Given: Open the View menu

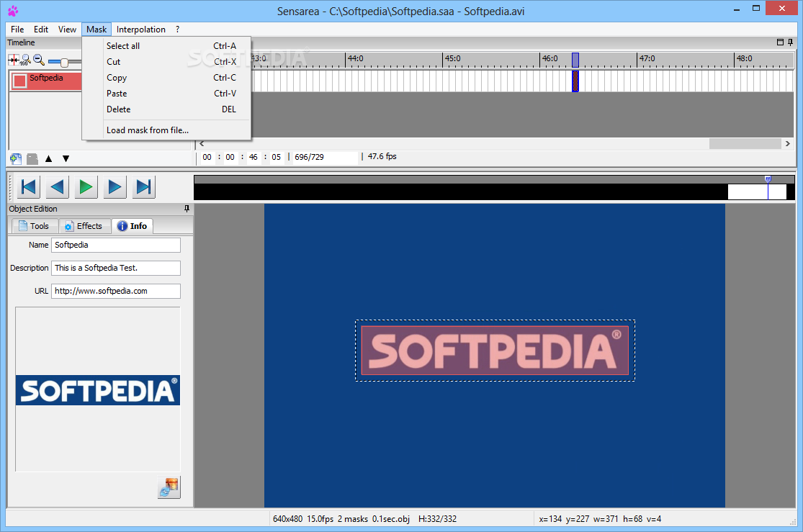Looking at the screenshot, I should (x=67, y=30).
